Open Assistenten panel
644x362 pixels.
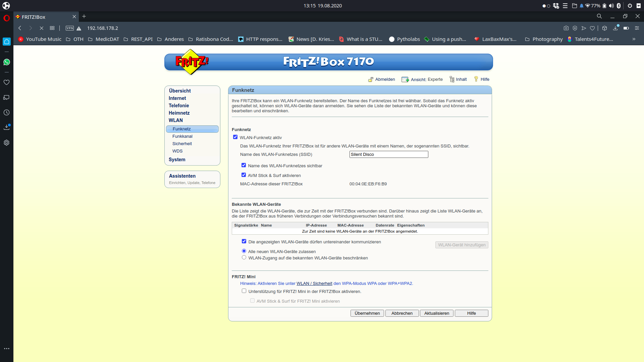(x=192, y=179)
